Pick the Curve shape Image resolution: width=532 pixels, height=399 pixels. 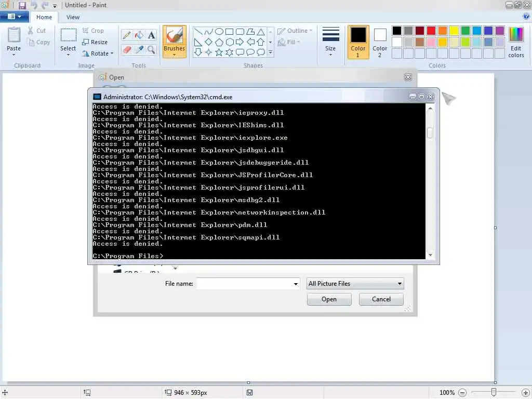point(209,32)
